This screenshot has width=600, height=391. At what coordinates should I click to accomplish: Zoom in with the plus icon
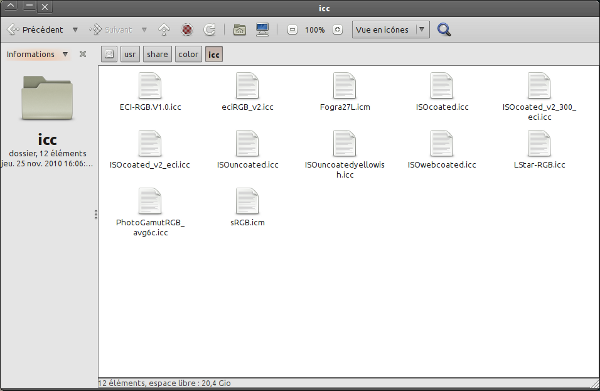pyautogui.click(x=338, y=30)
